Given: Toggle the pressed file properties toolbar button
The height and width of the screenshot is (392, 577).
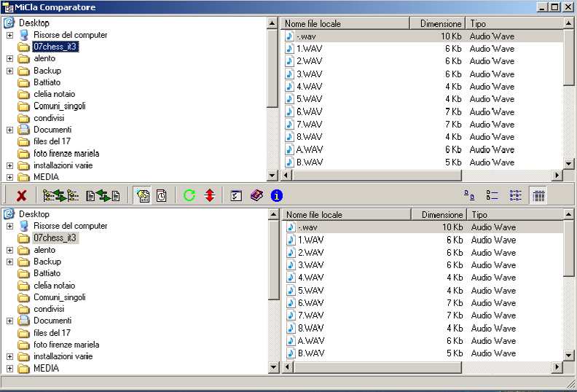Looking at the screenshot, I should pos(142,195).
